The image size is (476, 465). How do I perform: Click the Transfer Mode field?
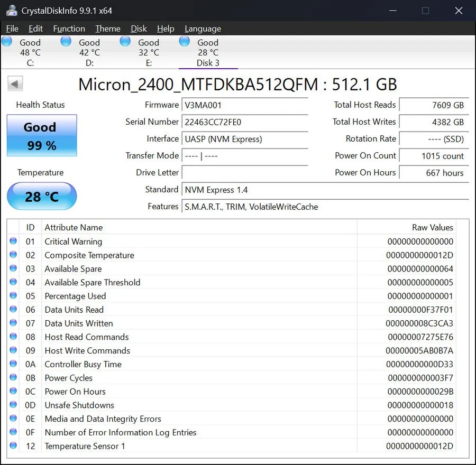point(245,156)
